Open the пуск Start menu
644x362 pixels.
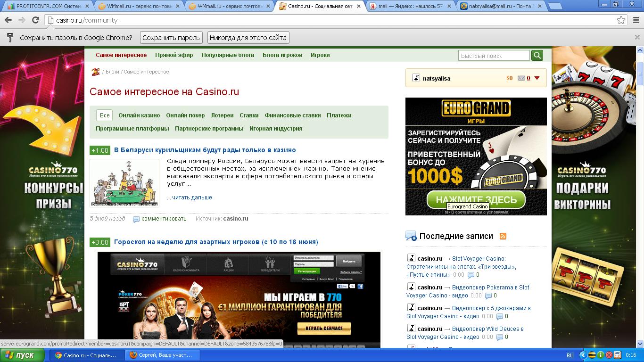coord(24,355)
